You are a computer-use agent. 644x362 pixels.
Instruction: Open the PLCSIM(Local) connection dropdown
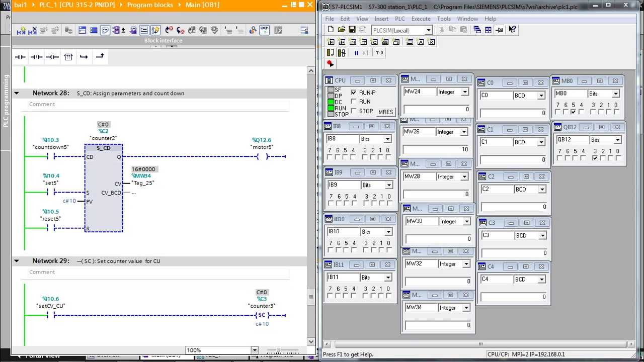[x=429, y=30]
